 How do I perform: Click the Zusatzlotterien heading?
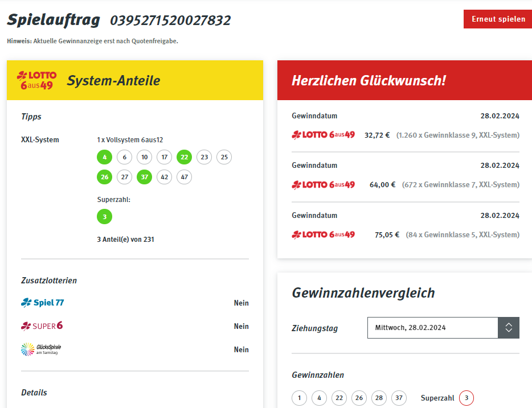49,280
